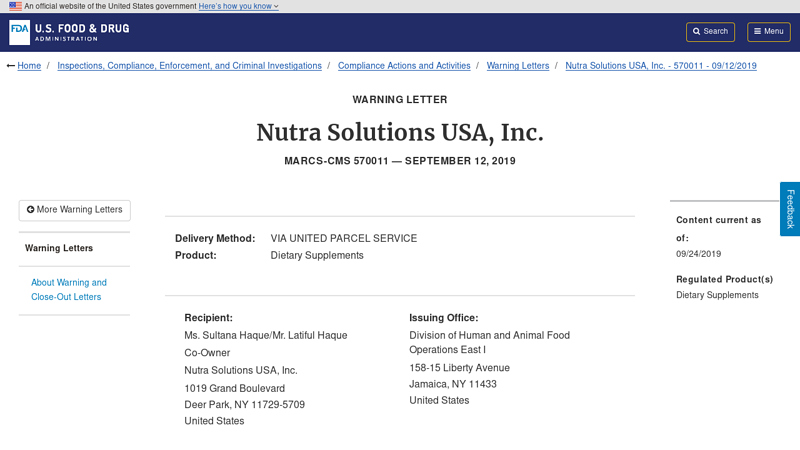This screenshot has height=450, width=800.
Task: Select Warning Letters sidebar heading
Action: 59,248
